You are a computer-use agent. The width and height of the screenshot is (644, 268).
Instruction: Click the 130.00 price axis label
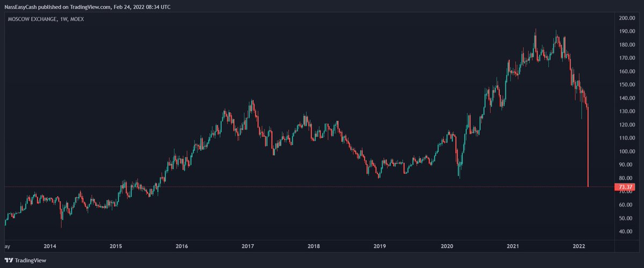tap(627, 112)
